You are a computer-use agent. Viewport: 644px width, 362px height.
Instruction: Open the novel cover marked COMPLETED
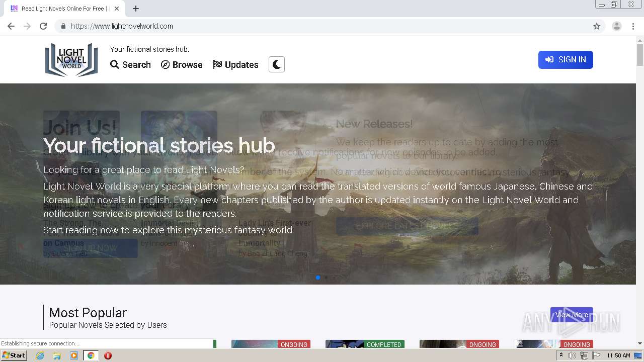point(365,344)
